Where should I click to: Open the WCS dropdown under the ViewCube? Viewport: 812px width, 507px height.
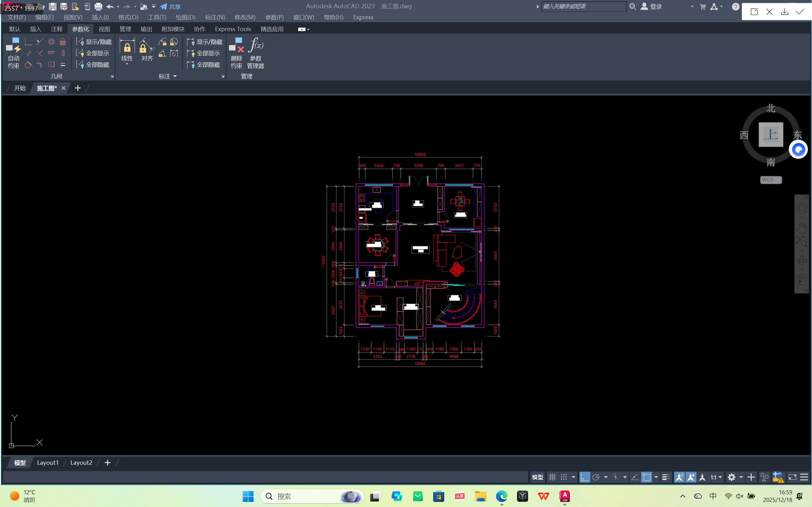pyautogui.click(x=770, y=180)
